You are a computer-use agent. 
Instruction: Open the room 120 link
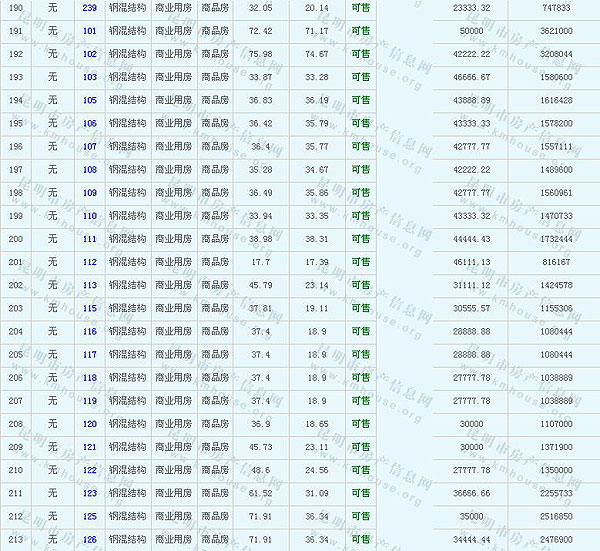click(x=90, y=424)
